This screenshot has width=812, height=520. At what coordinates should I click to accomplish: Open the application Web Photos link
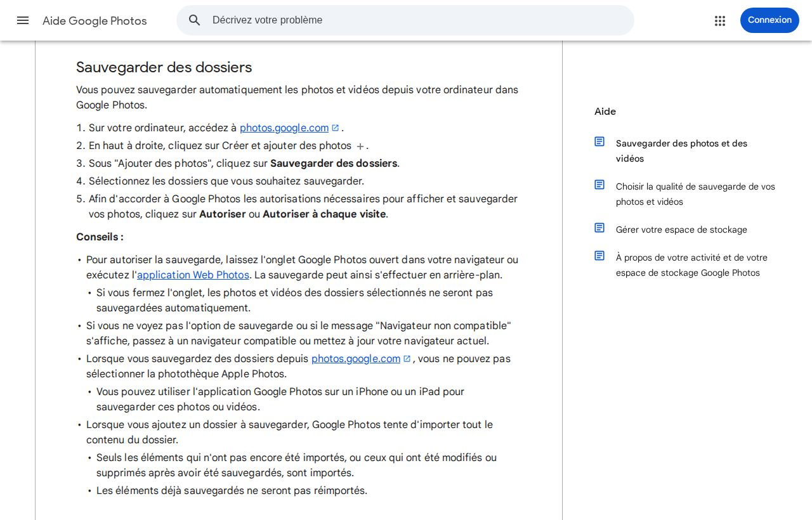pos(193,275)
